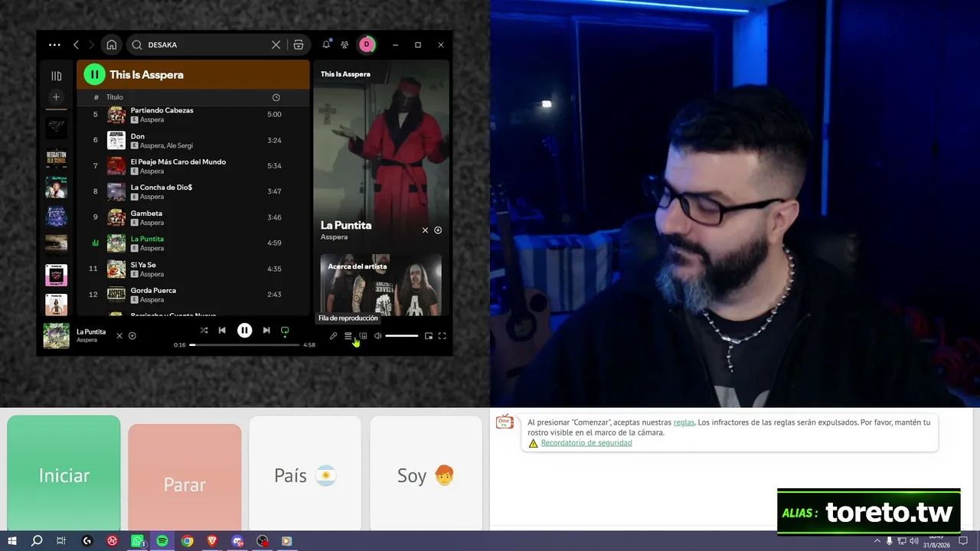Click the now-playing album cover in bottom bar
The height and width of the screenshot is (551, 980).
(56, 336)
